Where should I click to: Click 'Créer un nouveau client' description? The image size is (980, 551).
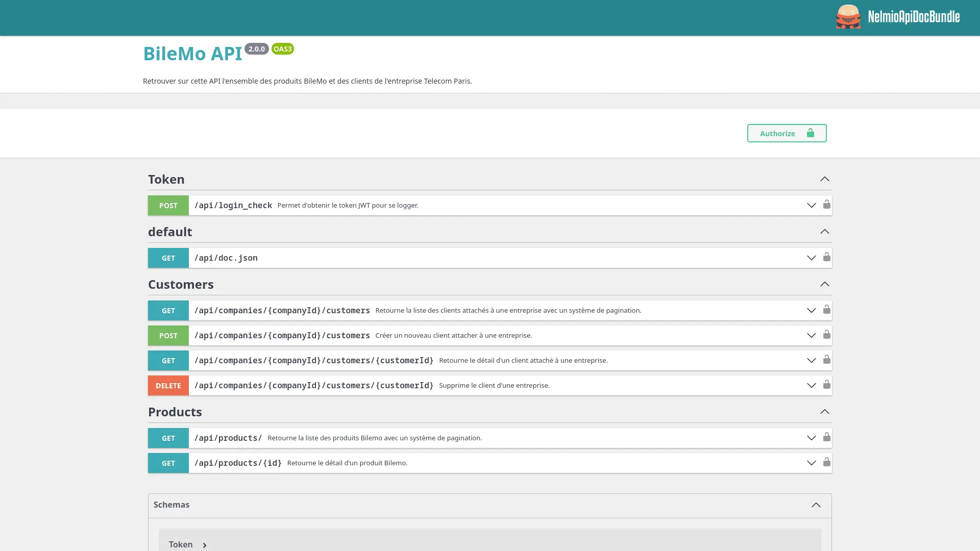click(454, 336)
